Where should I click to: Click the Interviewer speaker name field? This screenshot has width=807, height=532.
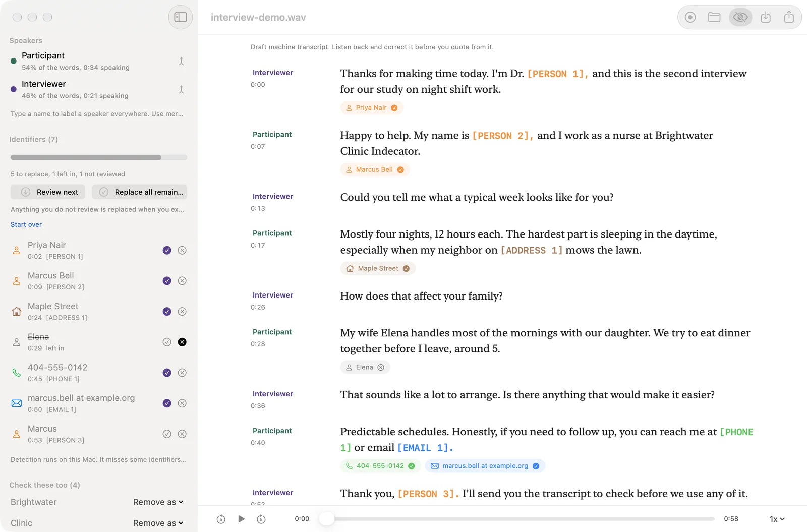(44, 84)
